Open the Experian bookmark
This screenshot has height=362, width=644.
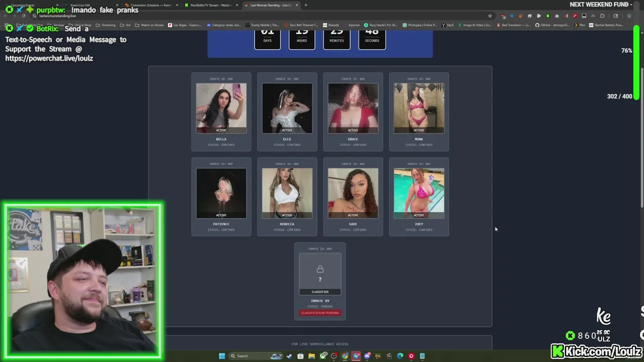point(351,25)
